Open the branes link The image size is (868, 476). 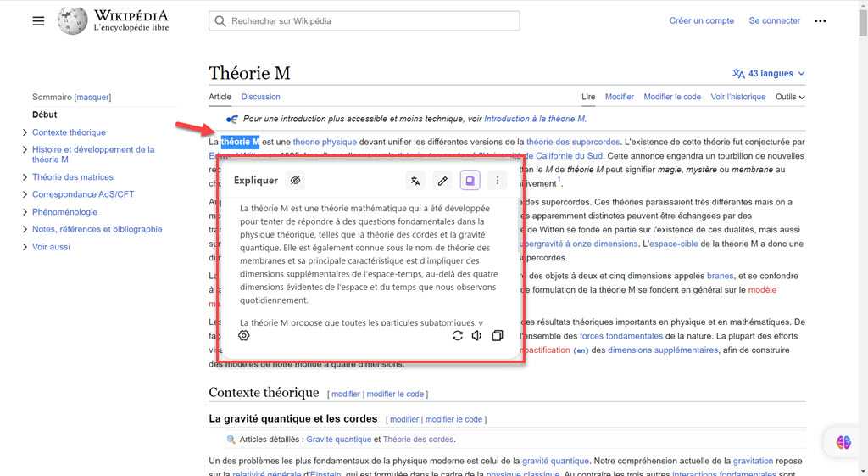click(x=720, y=276)
